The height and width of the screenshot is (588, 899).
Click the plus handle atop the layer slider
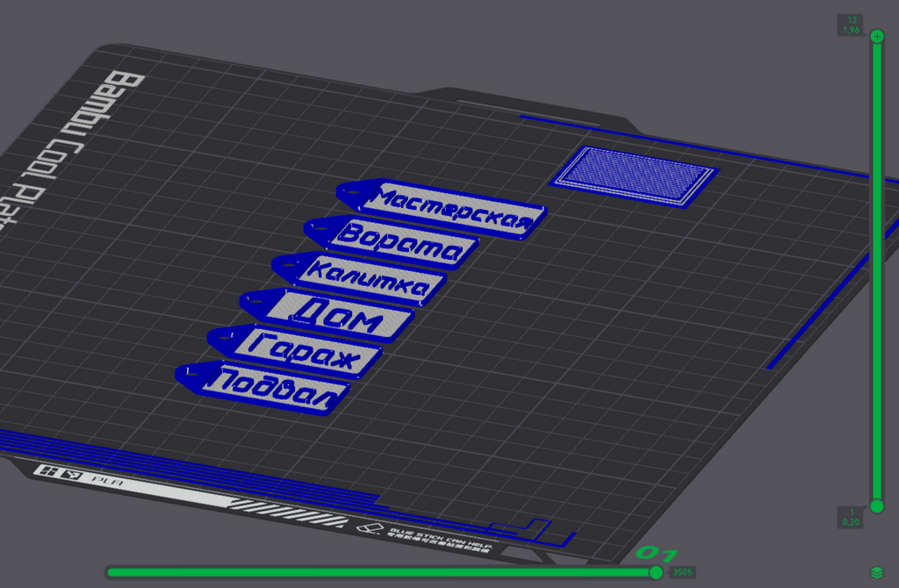877,37
